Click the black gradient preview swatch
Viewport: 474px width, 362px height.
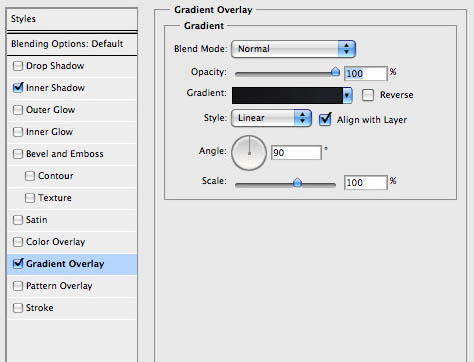click(x=287, y=96)
